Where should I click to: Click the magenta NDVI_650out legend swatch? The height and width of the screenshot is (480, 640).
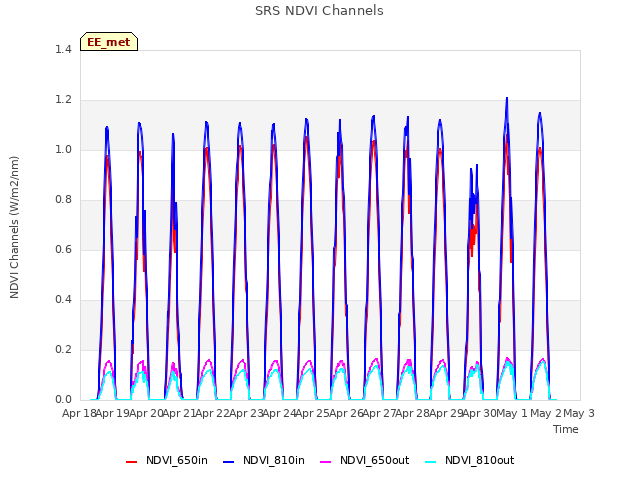(x=325, y=462)
